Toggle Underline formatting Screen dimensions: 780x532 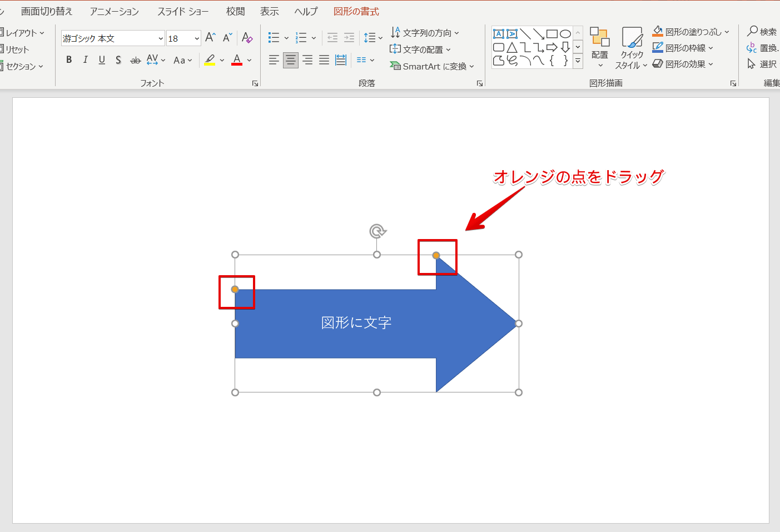tap(102, 59)
